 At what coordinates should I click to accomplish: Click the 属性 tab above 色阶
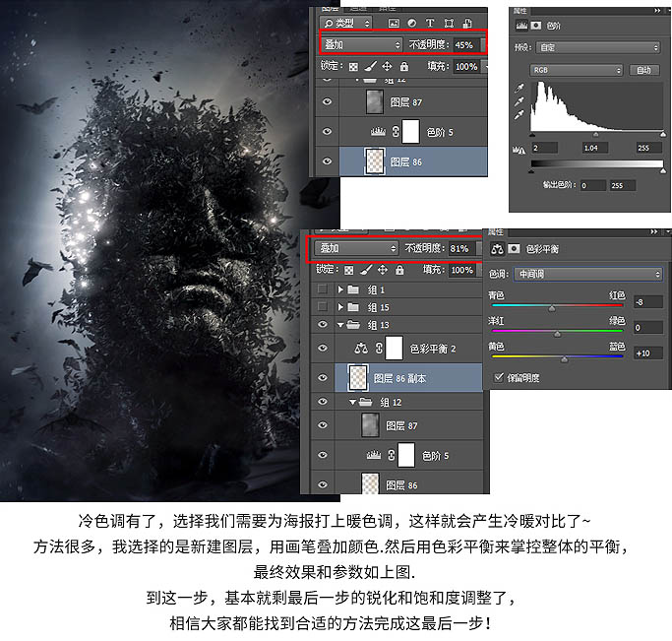pyautogui.click(x=519, y=11)
